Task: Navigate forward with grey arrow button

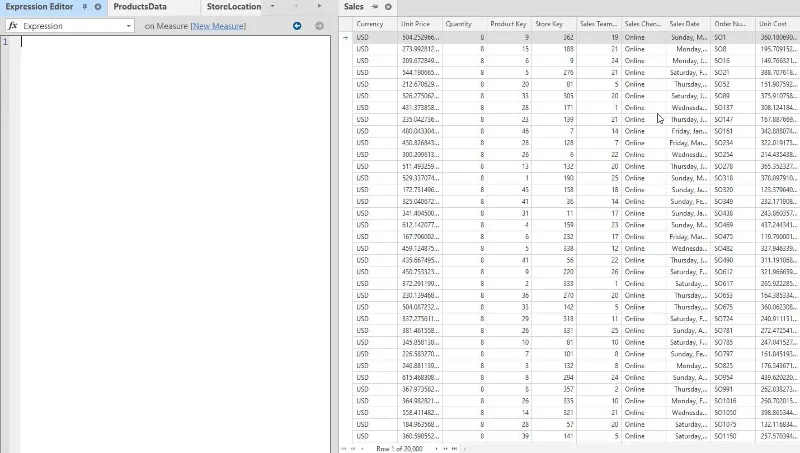Action: tap(319, 26)
